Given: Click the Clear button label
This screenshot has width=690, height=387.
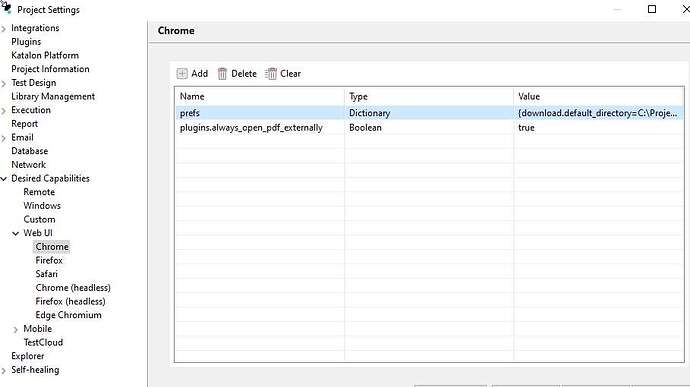Looking at the screenshot, I should click(x=290, y=74).
